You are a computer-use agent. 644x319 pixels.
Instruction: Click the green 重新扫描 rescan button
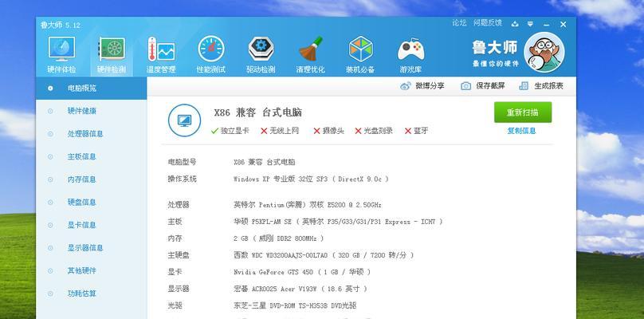pyautogui.click(x=522, y=112)
